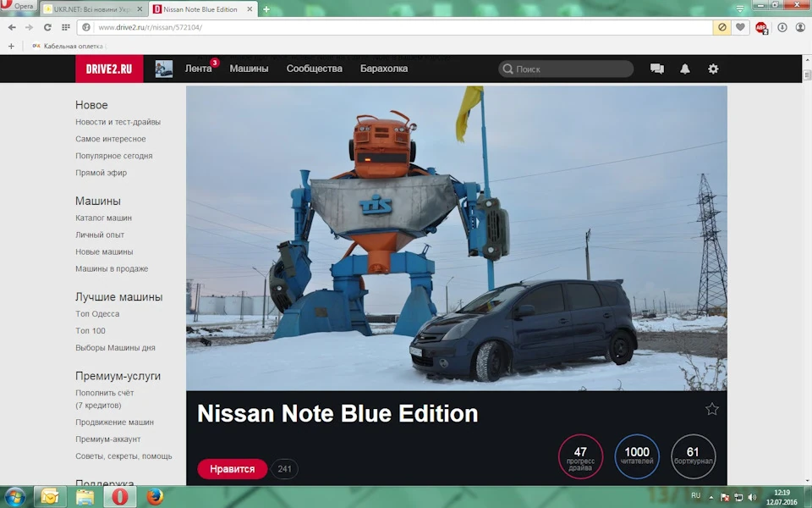The height and width of the screenshot is (508, 812).
Task: Bookmark page with heart icon
Action: coord(741,27)
